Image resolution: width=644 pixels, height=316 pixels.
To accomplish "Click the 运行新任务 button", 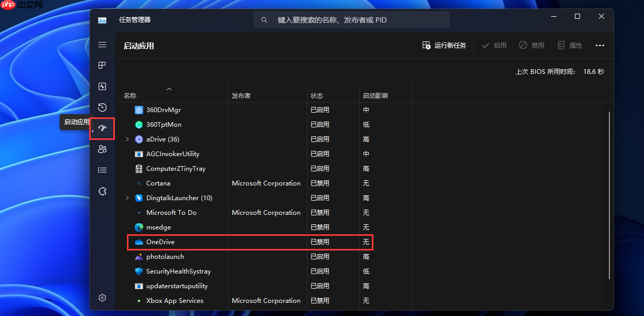I will click(x=444, y=46).
